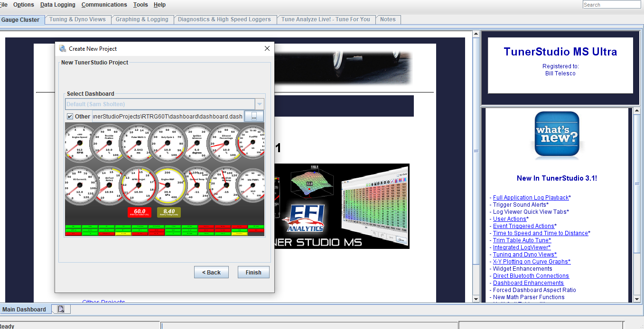The image size is (644, 329).
Task: Open Diagnostics & High Speed Loggers tab
Action: tap(224, 19)
